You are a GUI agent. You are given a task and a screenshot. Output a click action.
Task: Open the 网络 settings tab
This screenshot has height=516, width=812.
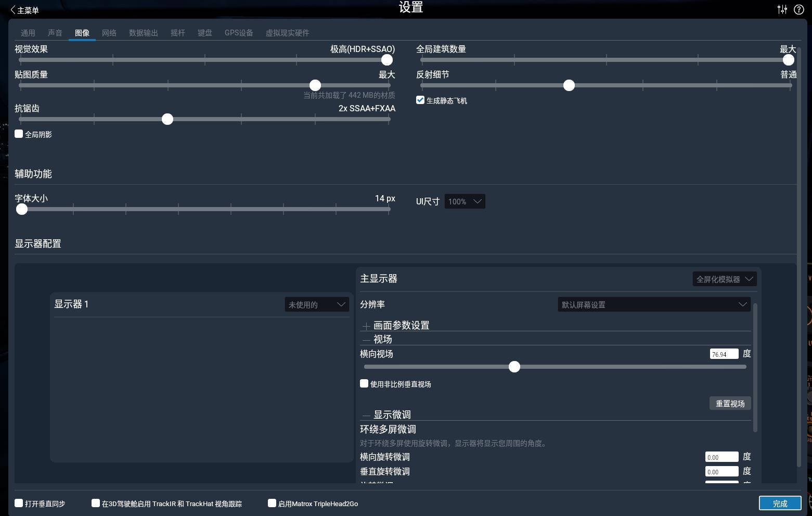coord(109,32)
